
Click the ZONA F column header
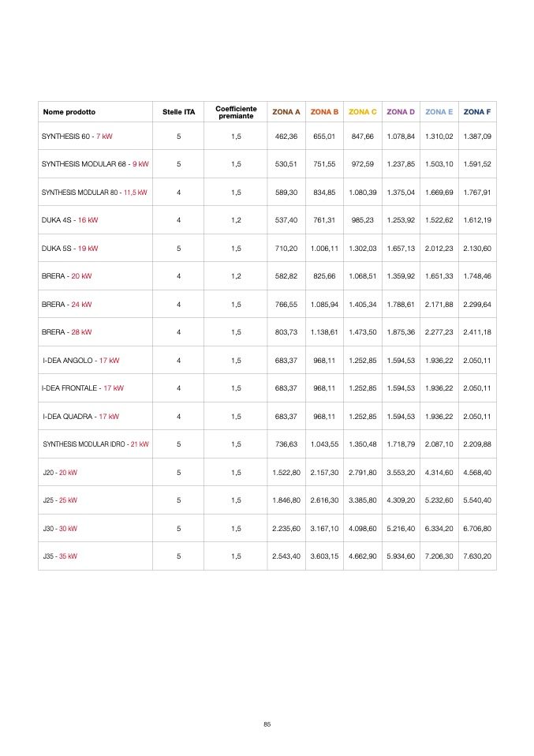(x=477, y=112)
